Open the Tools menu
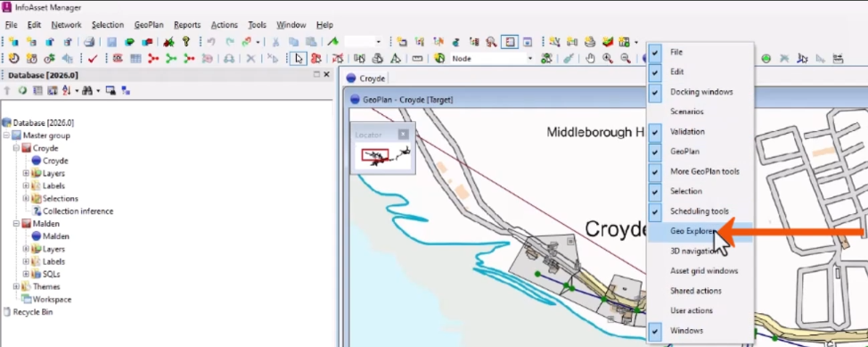 coord(258,25)
